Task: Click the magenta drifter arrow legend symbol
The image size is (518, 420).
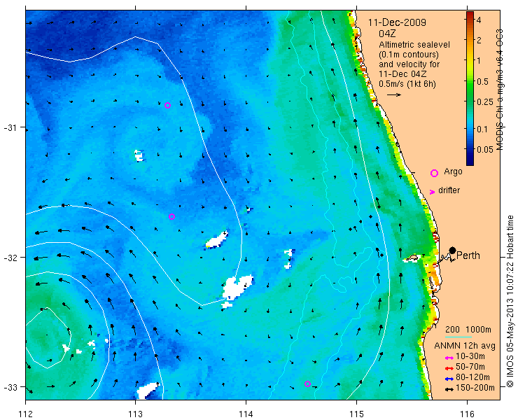Action: [x=432, y=192]
